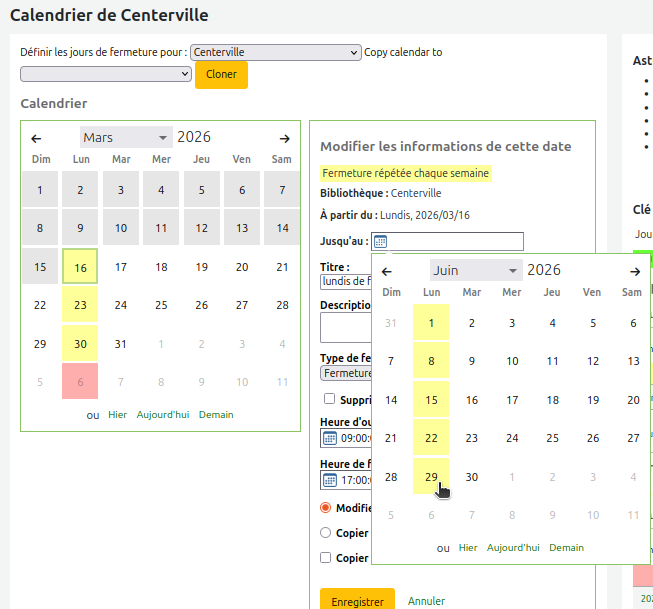
Task: Select yellow day 29 in Juin datepicker
Action: point(431,477)
